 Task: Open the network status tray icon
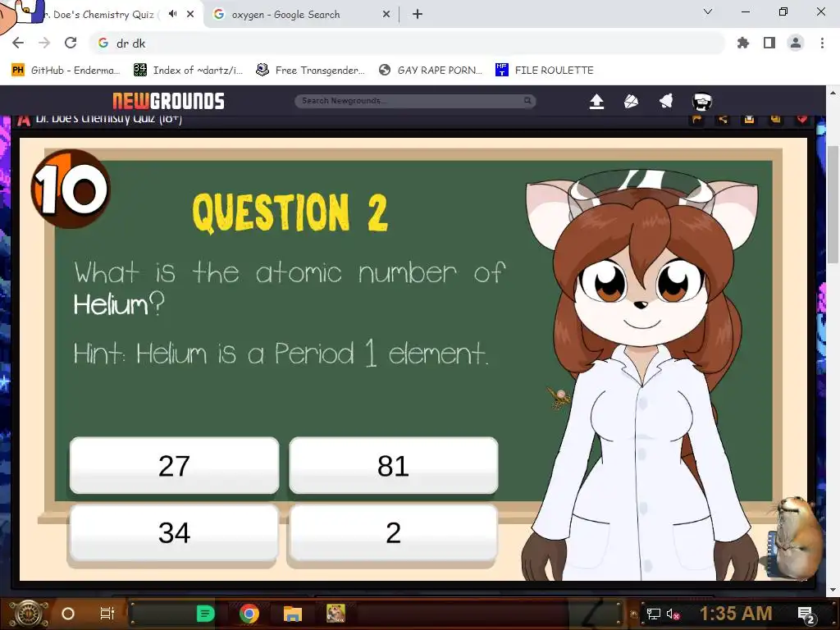(654, 614)
